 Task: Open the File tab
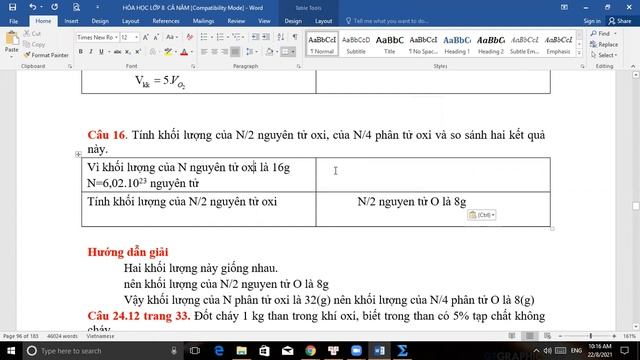[x=13, y=21]
